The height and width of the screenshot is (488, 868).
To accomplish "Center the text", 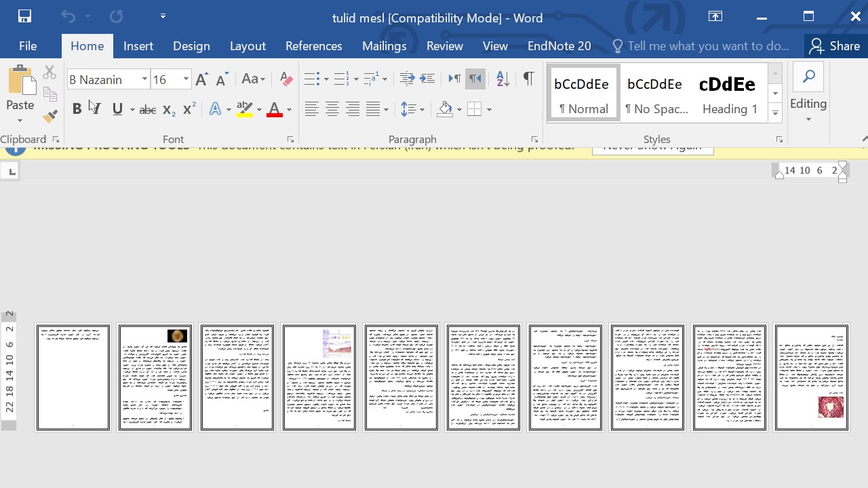I will (x=332, y=109).
